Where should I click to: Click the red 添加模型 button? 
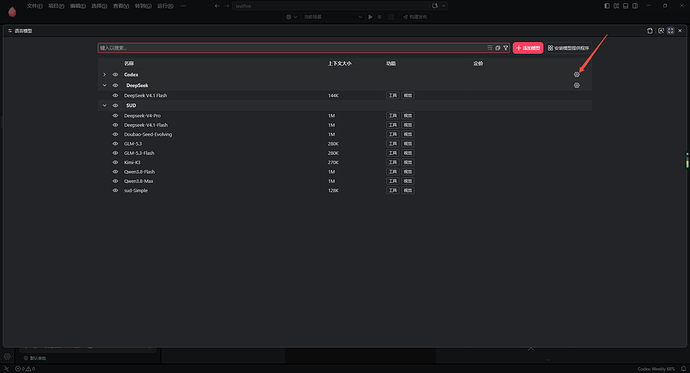tap(528, 48)
